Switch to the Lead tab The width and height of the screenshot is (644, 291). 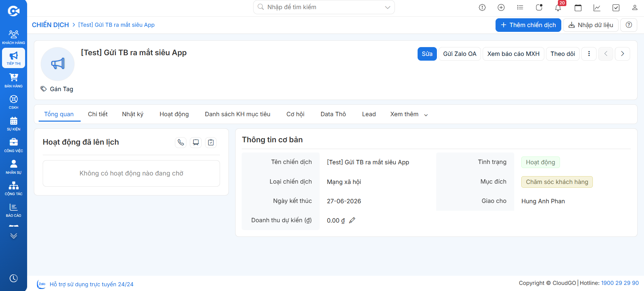369,115
